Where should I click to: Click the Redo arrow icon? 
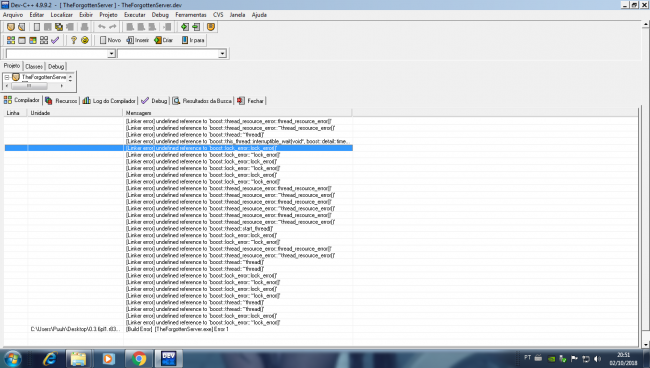(x=112, y=27)
